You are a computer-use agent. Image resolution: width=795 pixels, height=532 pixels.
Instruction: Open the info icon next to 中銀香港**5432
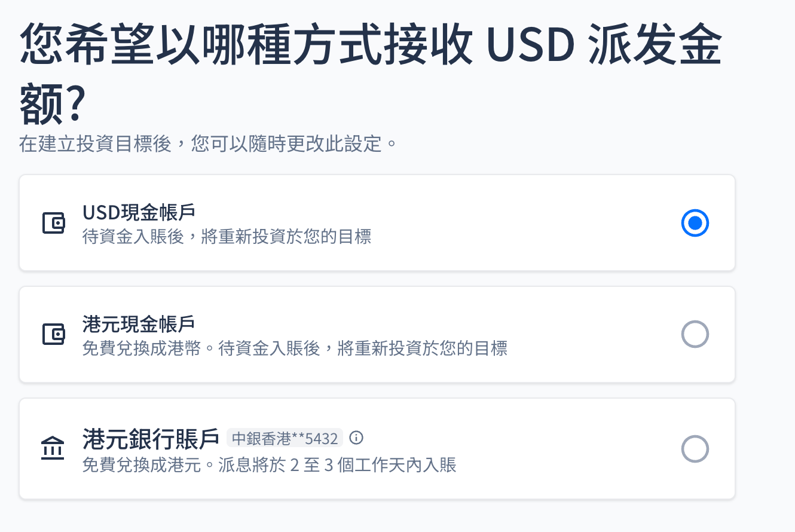[x=356, y=438]
